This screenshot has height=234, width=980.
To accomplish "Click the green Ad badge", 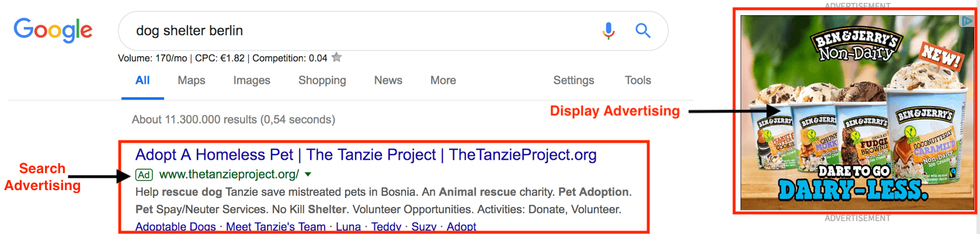I will coord(144,174).
